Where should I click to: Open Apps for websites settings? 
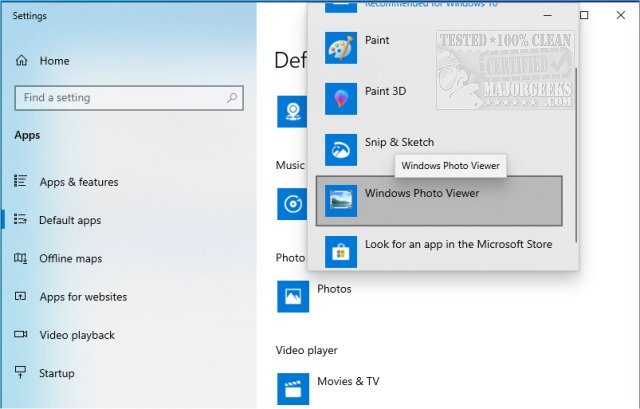pyautogui.click(x=83, y=297)
